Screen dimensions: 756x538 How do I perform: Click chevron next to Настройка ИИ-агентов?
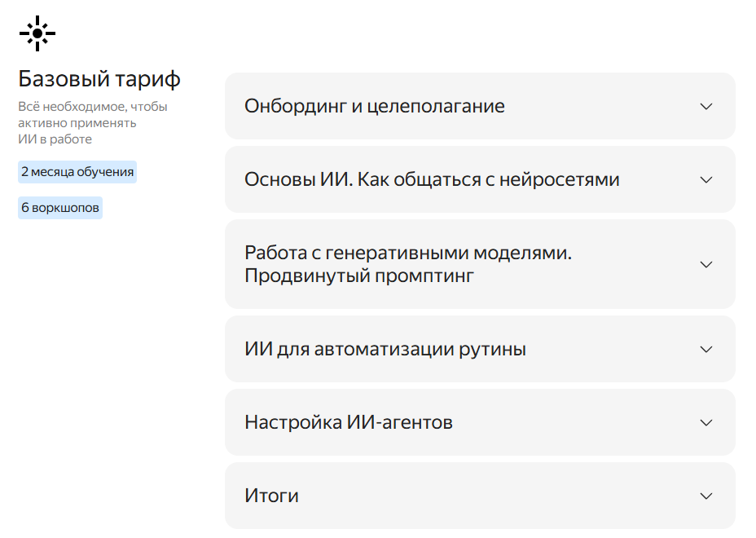tap(705, 423)
